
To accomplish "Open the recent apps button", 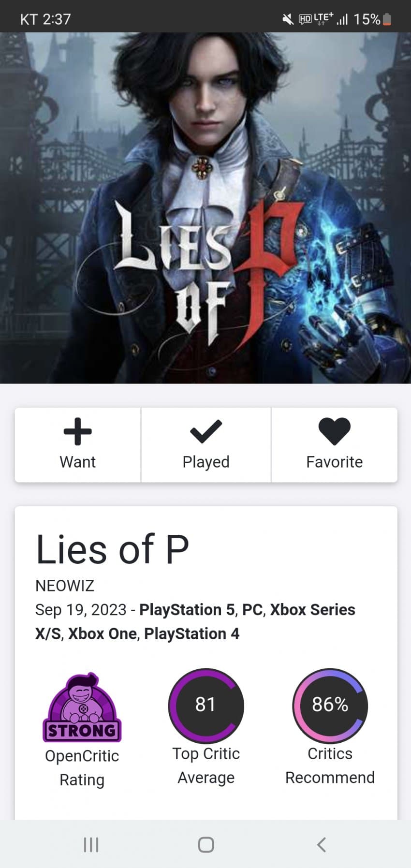I will coord(91,844).
